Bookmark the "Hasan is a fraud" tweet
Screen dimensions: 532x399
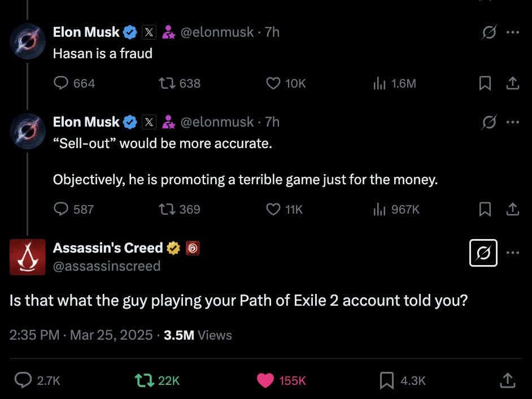point(485,84)
